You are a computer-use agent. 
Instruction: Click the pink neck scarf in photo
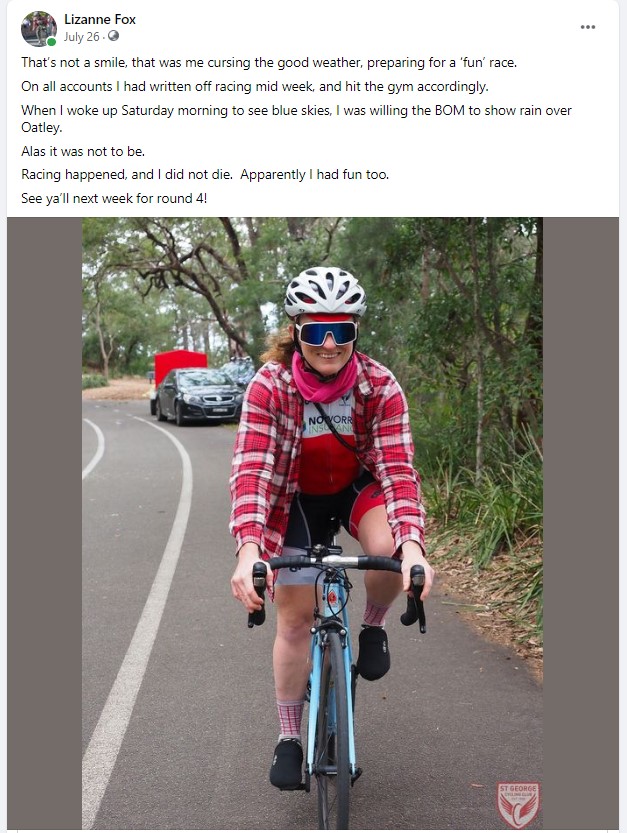(324, 380)
